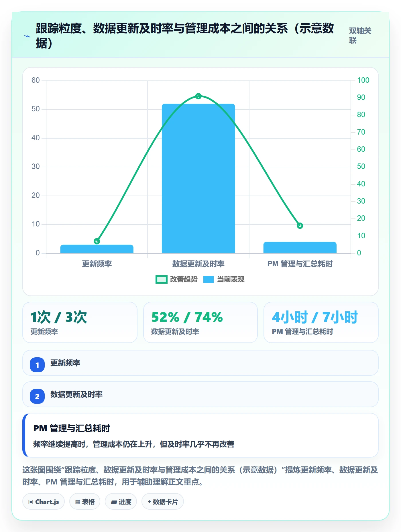Click the grid icon in the 表格 tag
The height and width of the screenshot is (532, 401).
78,502
